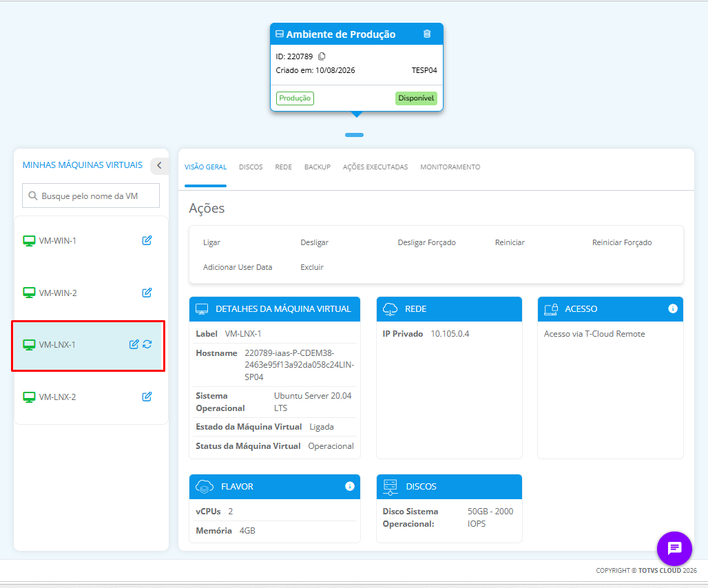Click the Ligar action
This screenshot has height=588, width=708.
coord(211,242)
